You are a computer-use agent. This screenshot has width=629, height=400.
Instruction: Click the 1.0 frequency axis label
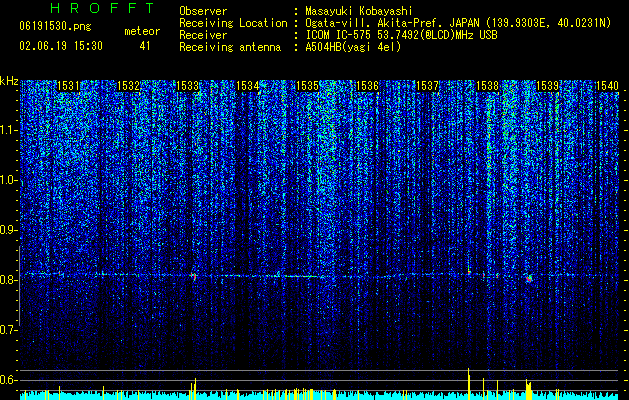9,180
